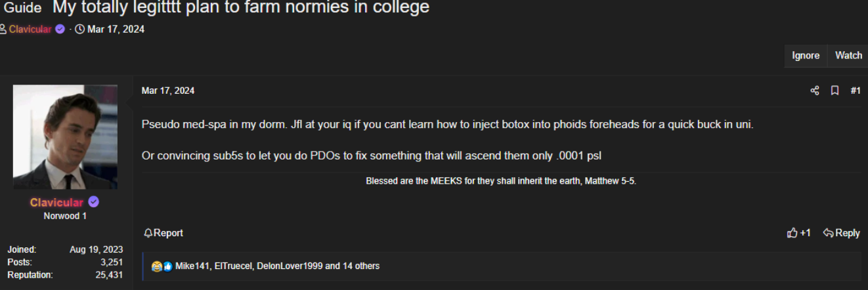Screen dimensions: 868x290
Task: Click the laughing emoji reaction icon
Action: coord(156,266)
